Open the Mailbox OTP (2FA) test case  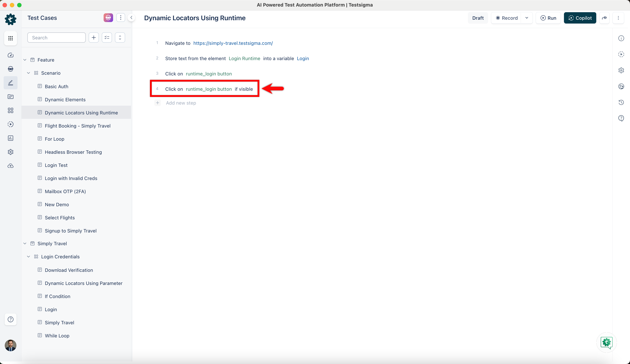[65, 191]
